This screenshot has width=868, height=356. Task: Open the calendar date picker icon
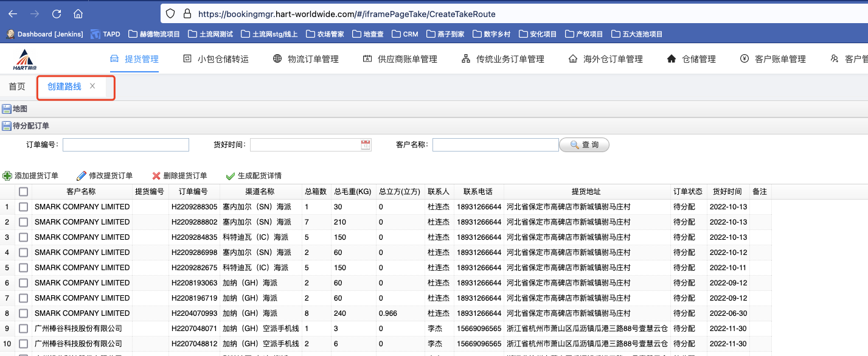(x=366, y=145)
